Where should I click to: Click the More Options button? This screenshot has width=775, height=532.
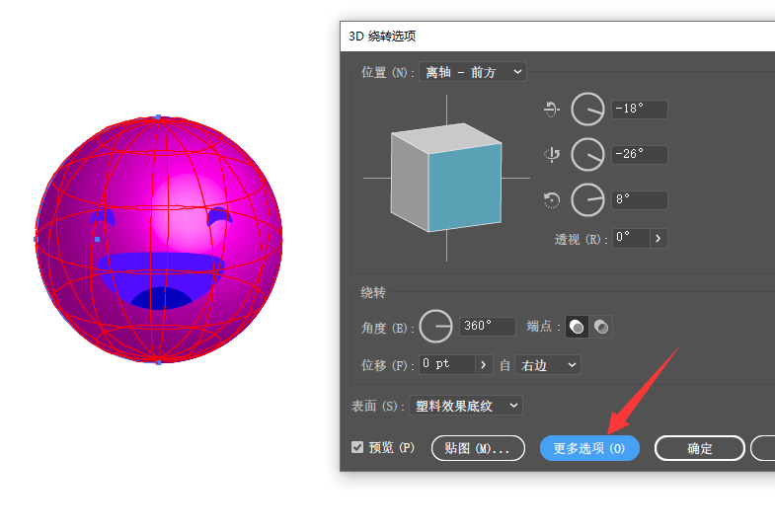589,448
